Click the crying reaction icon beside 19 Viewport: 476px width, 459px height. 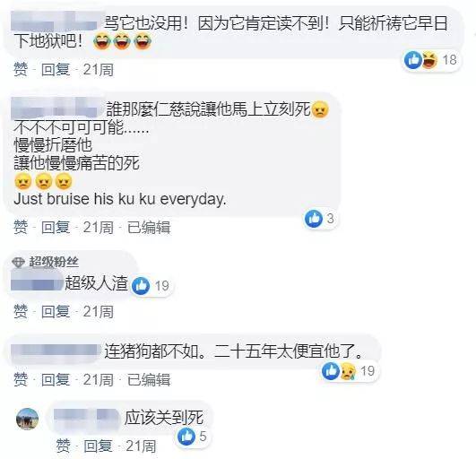(x=348, y=371)
